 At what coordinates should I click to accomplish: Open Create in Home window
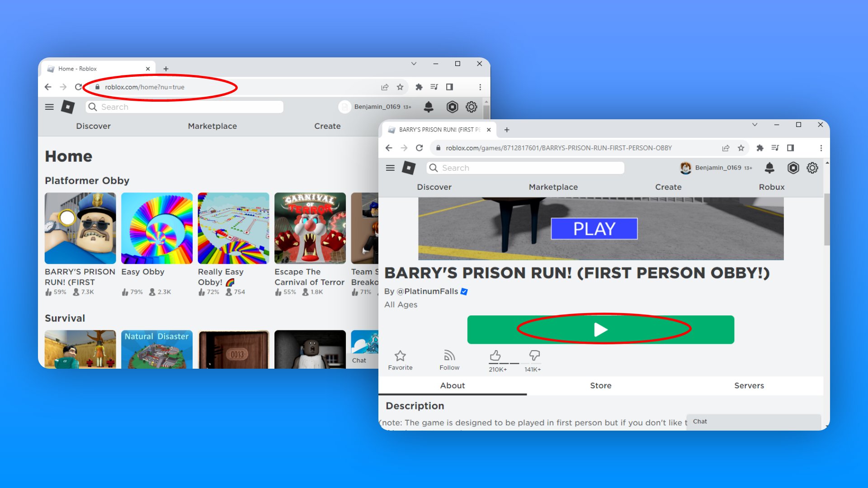pos(327,126)
